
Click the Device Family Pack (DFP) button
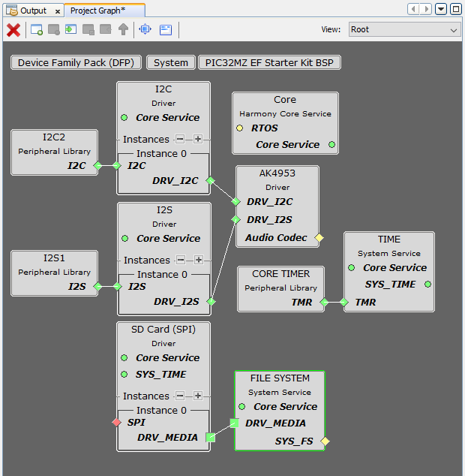(76, 62)
